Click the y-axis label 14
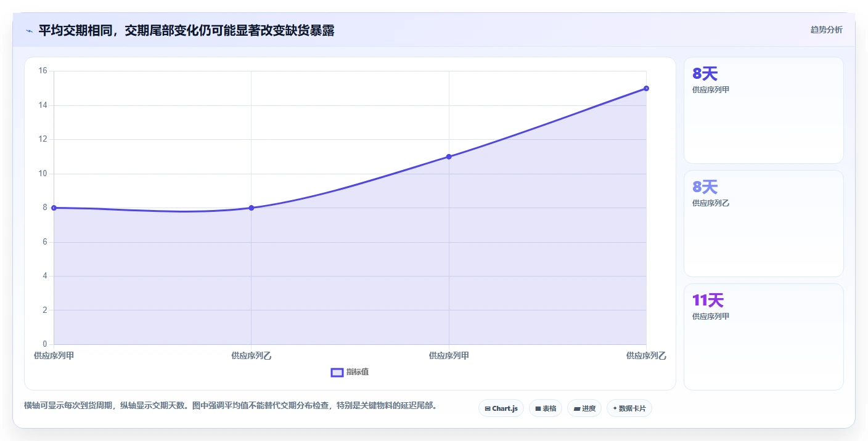 (x=43, y=105)
